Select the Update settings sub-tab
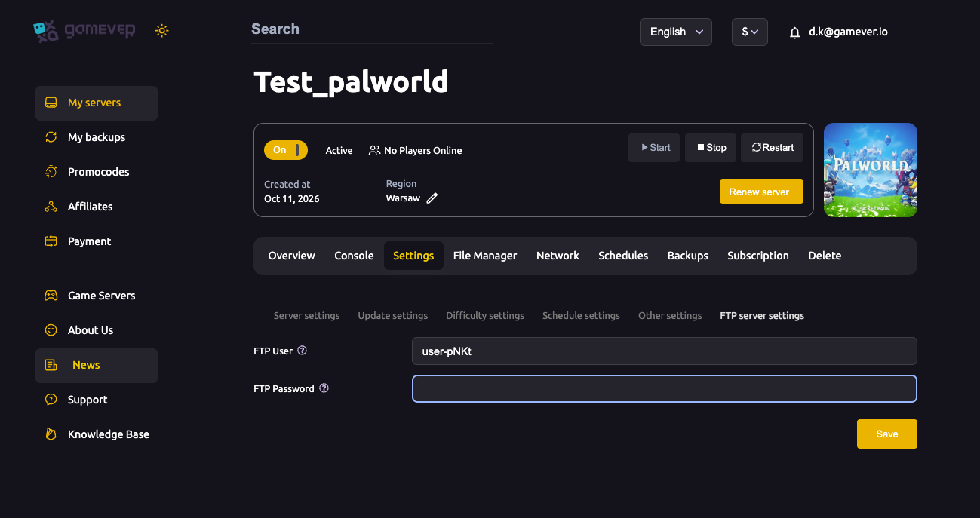This screenshot has height=518, width=980. tap(393, 315)
